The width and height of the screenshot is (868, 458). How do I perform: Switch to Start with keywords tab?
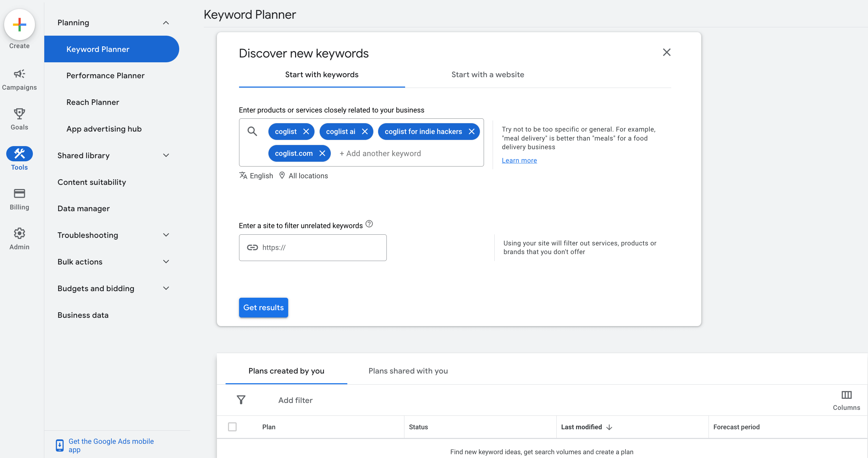pos(322,75)
